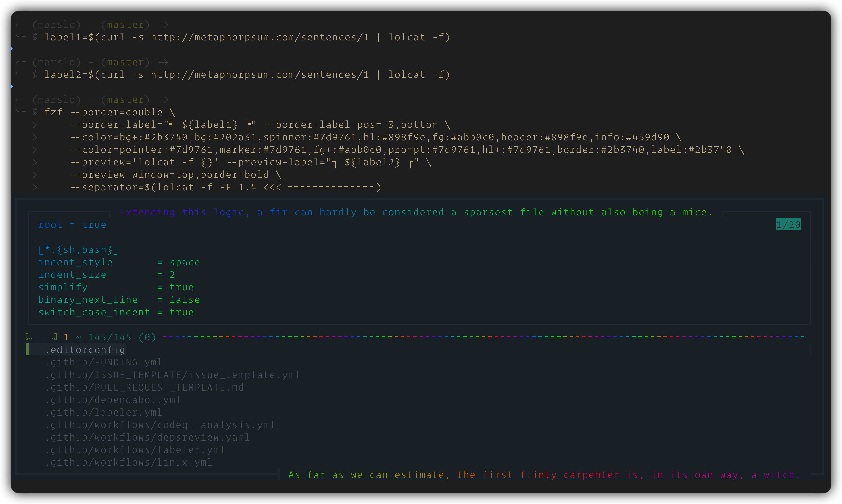
Task: Click the (master) branch label on the third prompt
Action: 125,100
